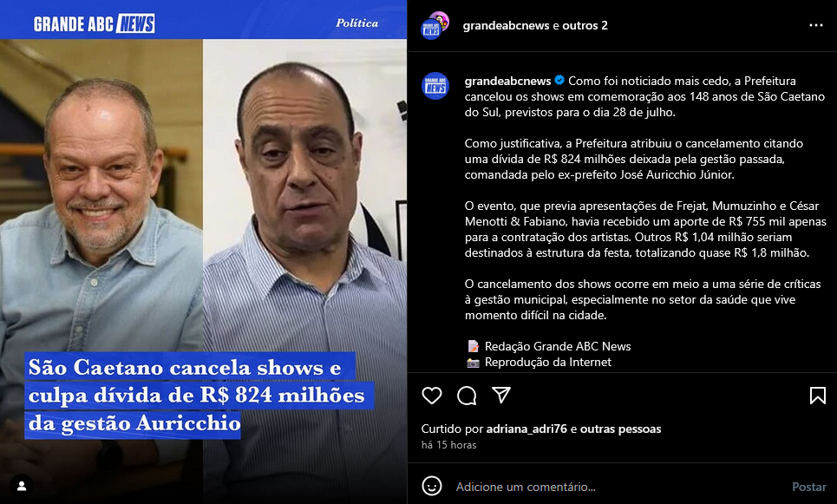Click the blue verified badge
This screenshot has width=837, height=504.
pos(559,81)
